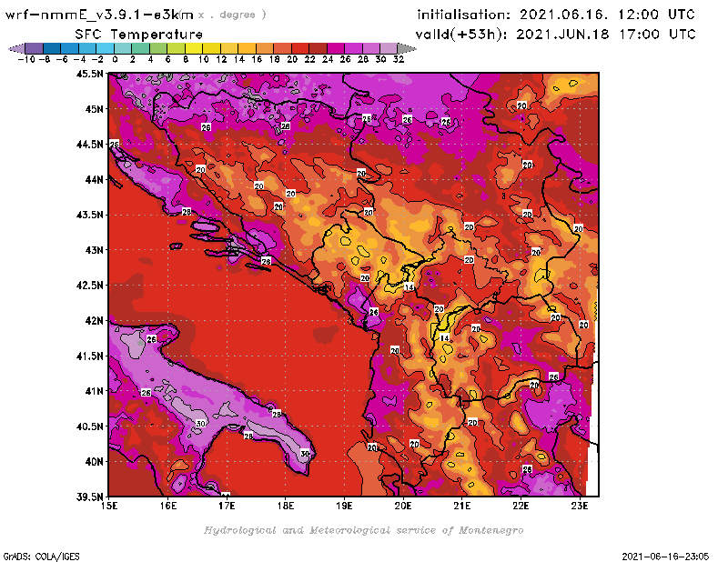The image size is (728, 562).
Task: Click the '44N' latitude label
Action: [x=94, y=179]
